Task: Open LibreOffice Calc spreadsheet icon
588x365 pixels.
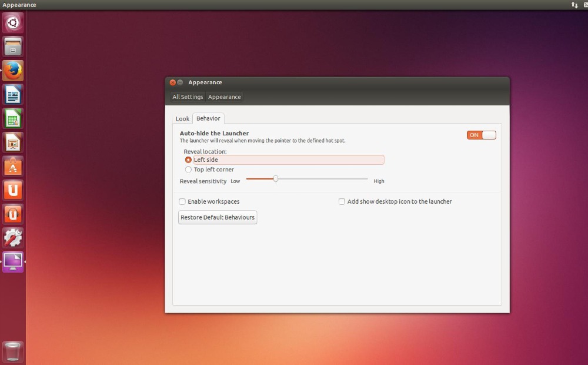Action: [13, 118]
